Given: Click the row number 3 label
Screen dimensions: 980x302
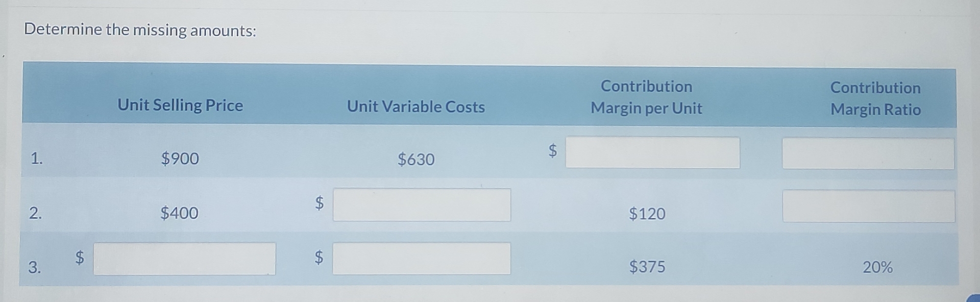Looking at the screenshot, I should coord(36,267).
